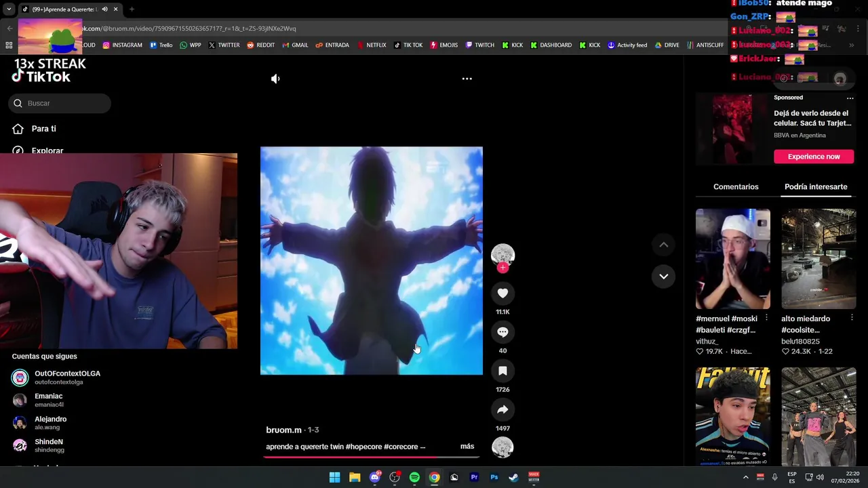Mute the TikTok video sound
The width and height of the screenshot is (868, 488).
click(x=275, y=79)
